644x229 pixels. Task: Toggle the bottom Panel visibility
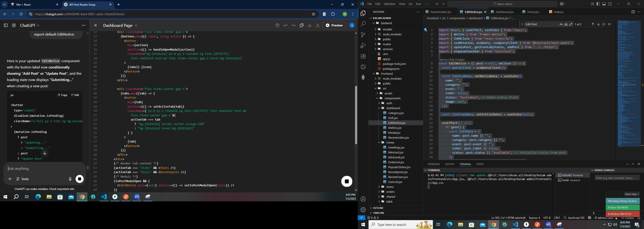(x=604, y=4)
